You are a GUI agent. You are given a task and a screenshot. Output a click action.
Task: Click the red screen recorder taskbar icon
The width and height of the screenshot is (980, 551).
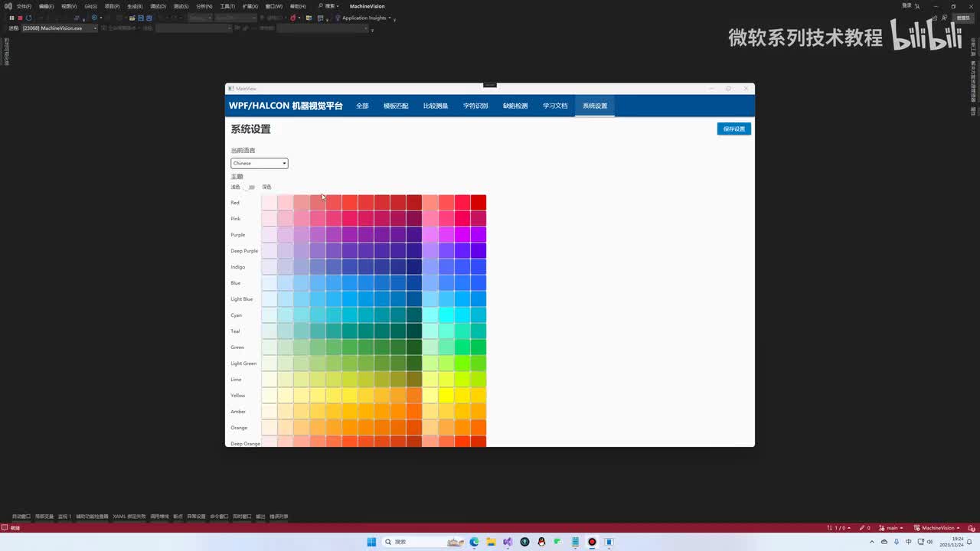592,542
